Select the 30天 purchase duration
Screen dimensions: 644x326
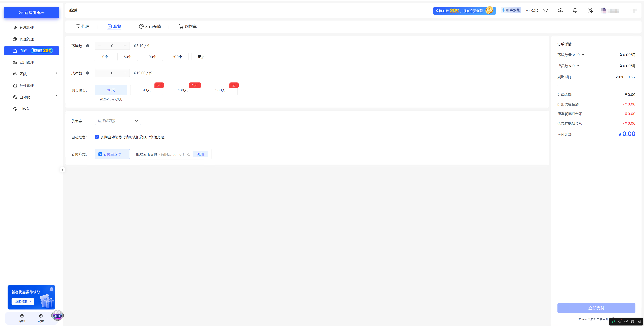[111, 90]
